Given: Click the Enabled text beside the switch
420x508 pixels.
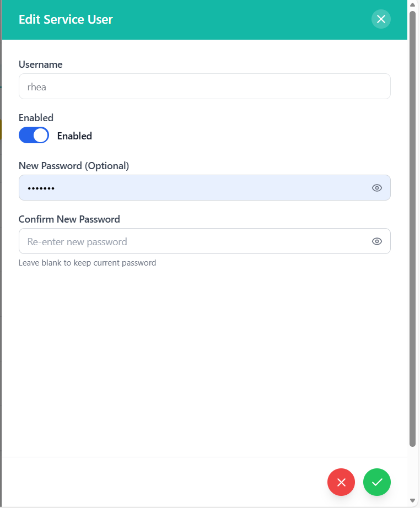Looking at the screenshot, I should click(x=74, y=136).
